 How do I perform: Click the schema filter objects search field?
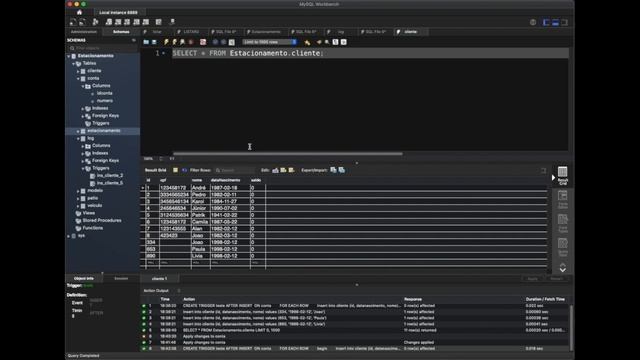coord(102,48)
